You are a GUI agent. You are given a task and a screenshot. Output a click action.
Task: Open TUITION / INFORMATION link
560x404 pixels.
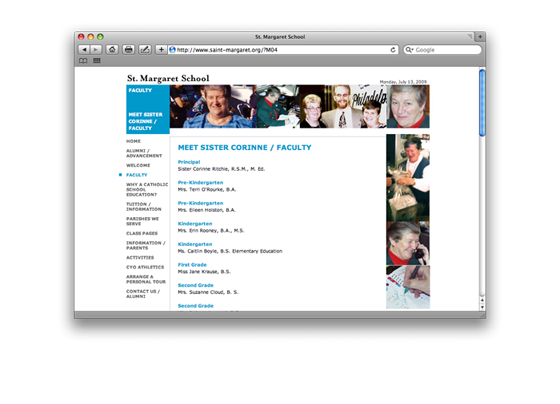pyautogui.click(x=144, y=207)
